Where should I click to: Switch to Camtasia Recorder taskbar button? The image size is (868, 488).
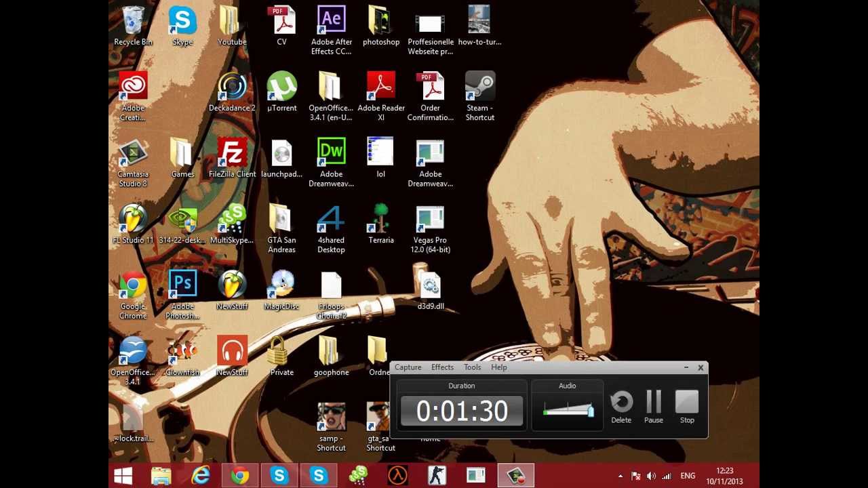click(515, 476)
